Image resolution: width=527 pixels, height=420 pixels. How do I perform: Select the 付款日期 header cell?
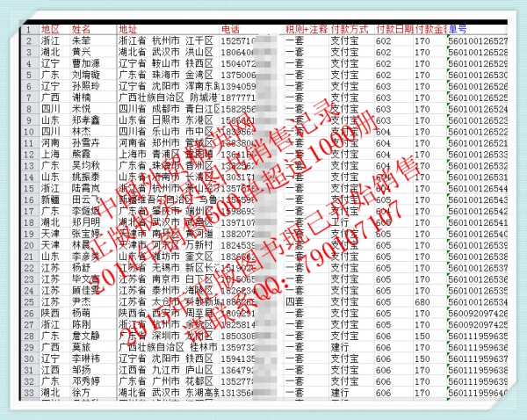point(388,29)
